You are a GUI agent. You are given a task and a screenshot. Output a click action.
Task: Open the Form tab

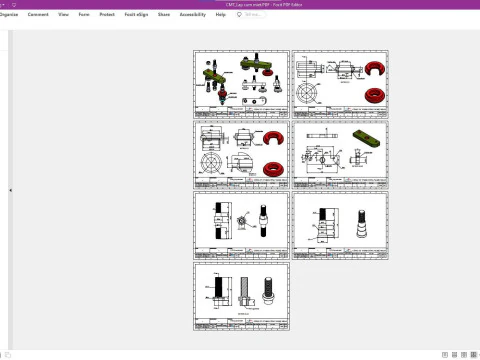tap(84, 14)
